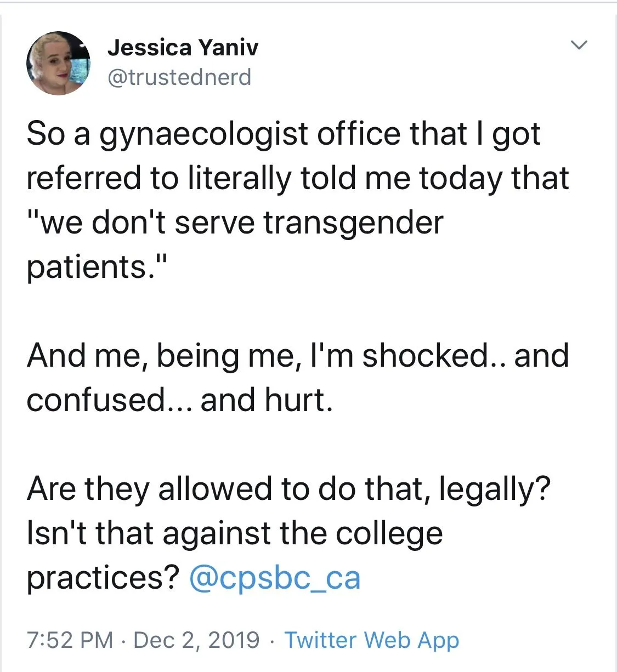
Task: Click the tweet author's profile picture
Action: (58, 63)
